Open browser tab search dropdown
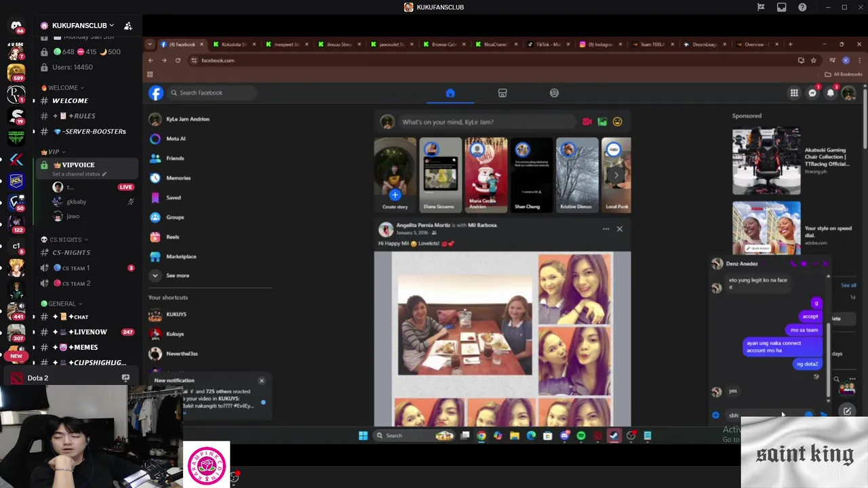This screenshot has width=868, height=488. pyautogui.click(x=150, y=44)
